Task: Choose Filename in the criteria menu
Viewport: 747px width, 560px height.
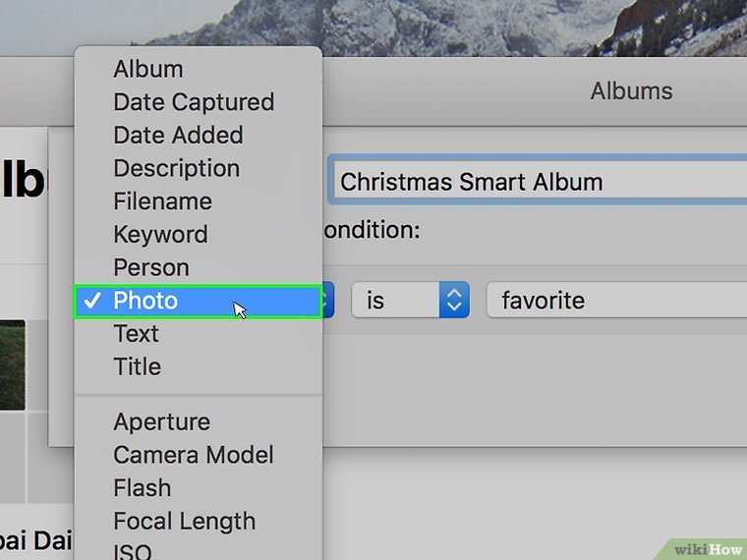Action: pos(162,201)
